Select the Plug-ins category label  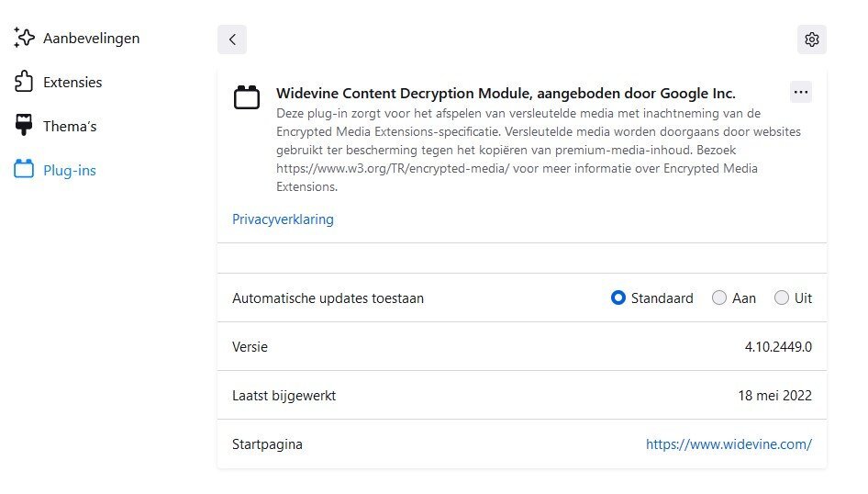[70, 170]
